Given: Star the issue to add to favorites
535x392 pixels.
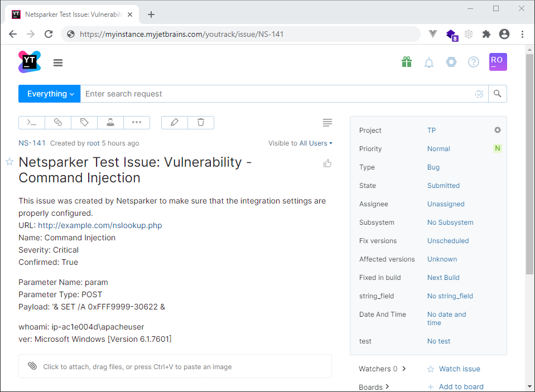Looking at the screenshot, I should point(9,162).
